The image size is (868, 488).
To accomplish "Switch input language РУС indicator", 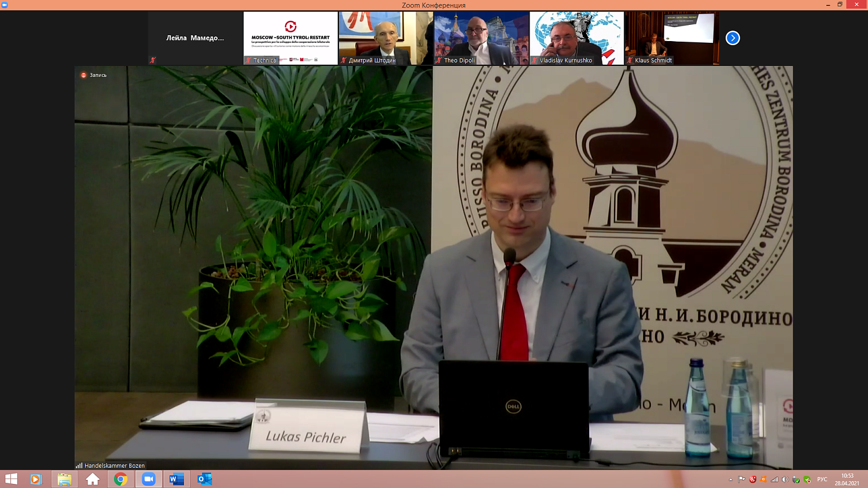I will click(822, 479).
